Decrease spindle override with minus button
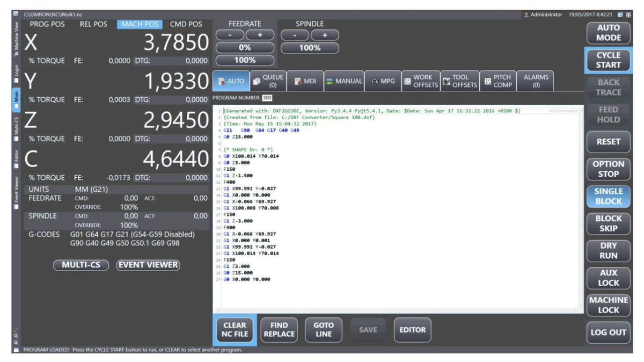 (295, 35)
